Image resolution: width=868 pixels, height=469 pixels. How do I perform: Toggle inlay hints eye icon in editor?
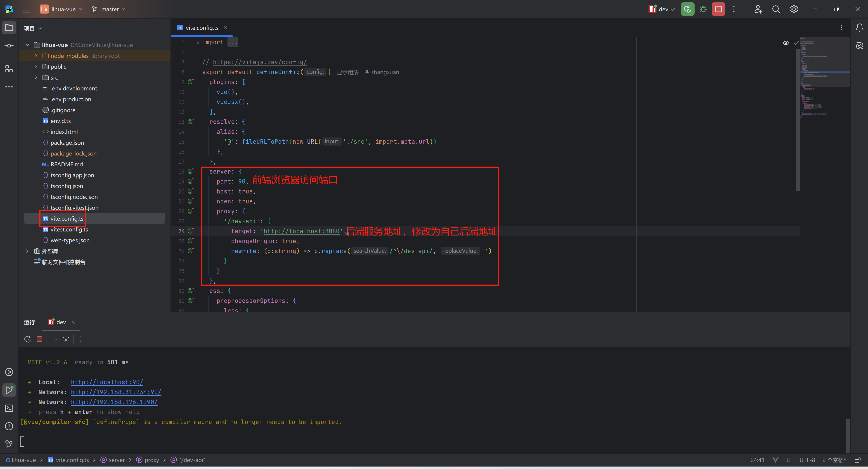pyautogui.click(x=786, y=43)
